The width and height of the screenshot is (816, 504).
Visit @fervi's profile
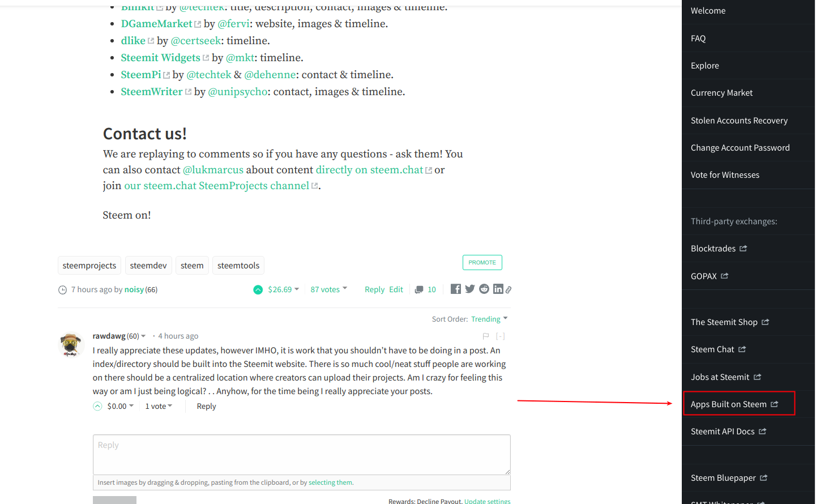(233, 24)
